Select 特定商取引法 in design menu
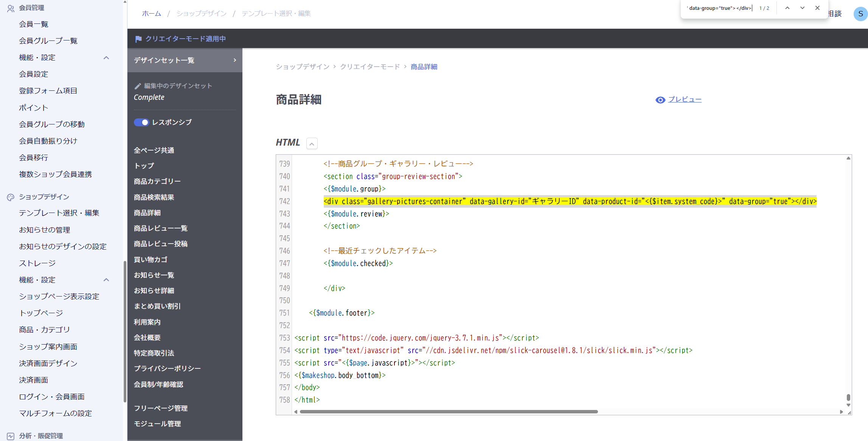868x441 pixels. click(154, 353)
